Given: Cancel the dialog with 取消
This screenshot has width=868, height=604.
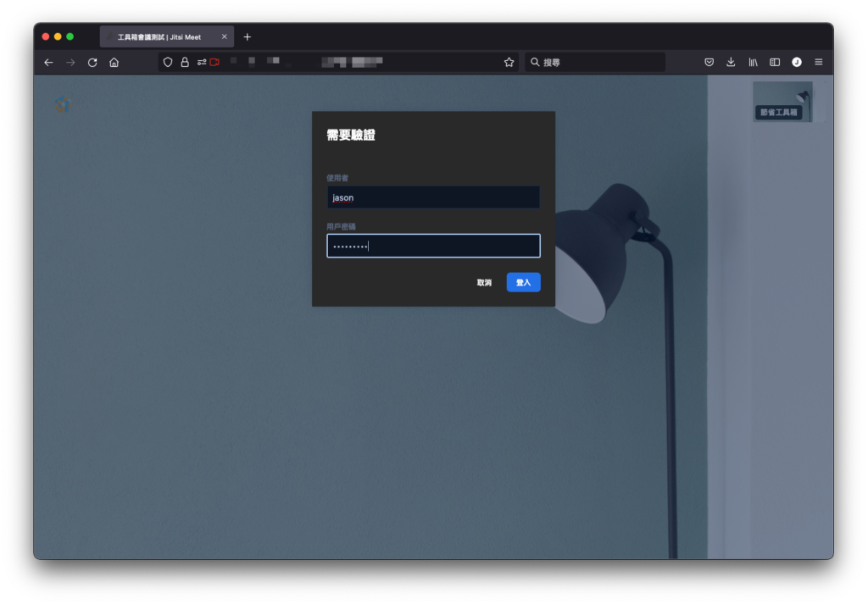Looking at the screenshot, I should (484, 283).
